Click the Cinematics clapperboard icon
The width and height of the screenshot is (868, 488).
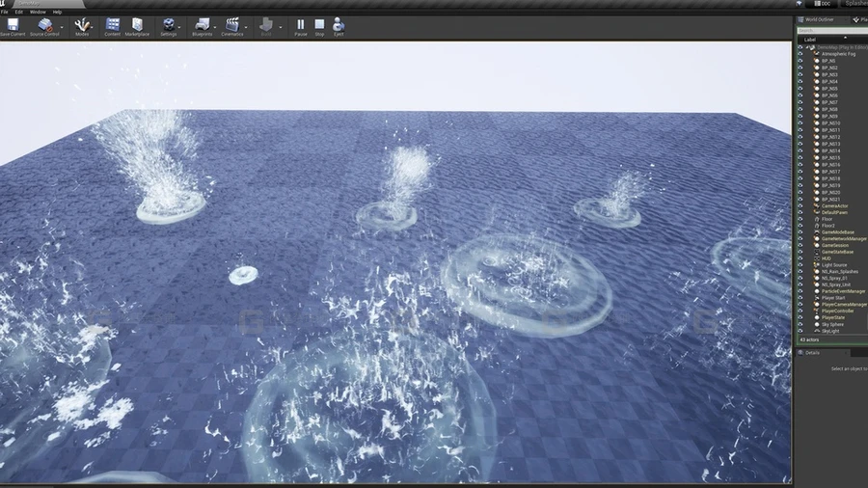click(232, 25)
